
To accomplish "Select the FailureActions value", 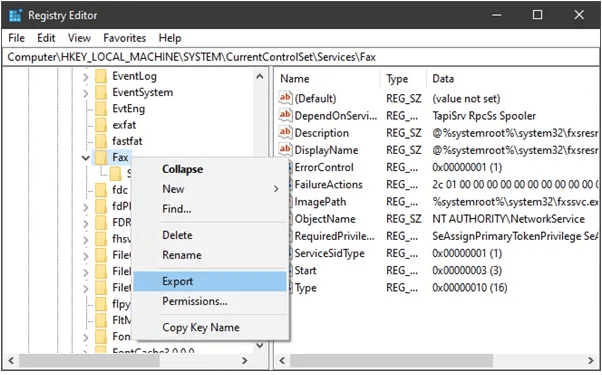I will (x=329, y=185).
